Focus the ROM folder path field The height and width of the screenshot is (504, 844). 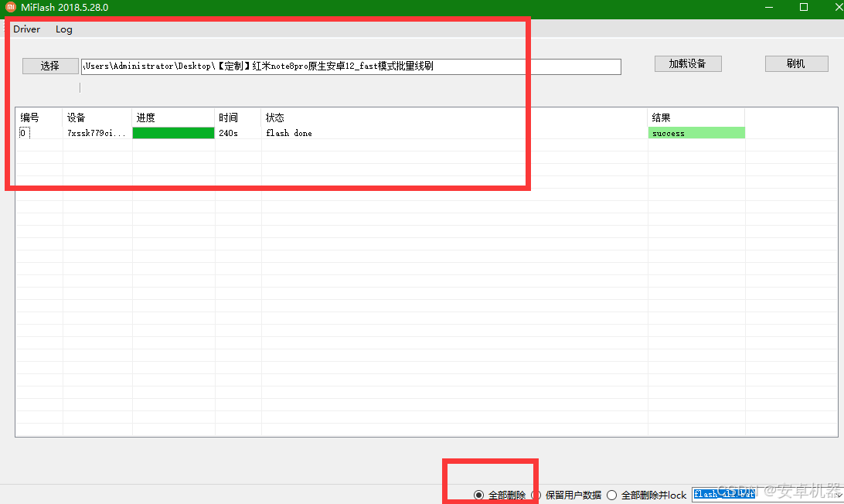click(351, 66)
